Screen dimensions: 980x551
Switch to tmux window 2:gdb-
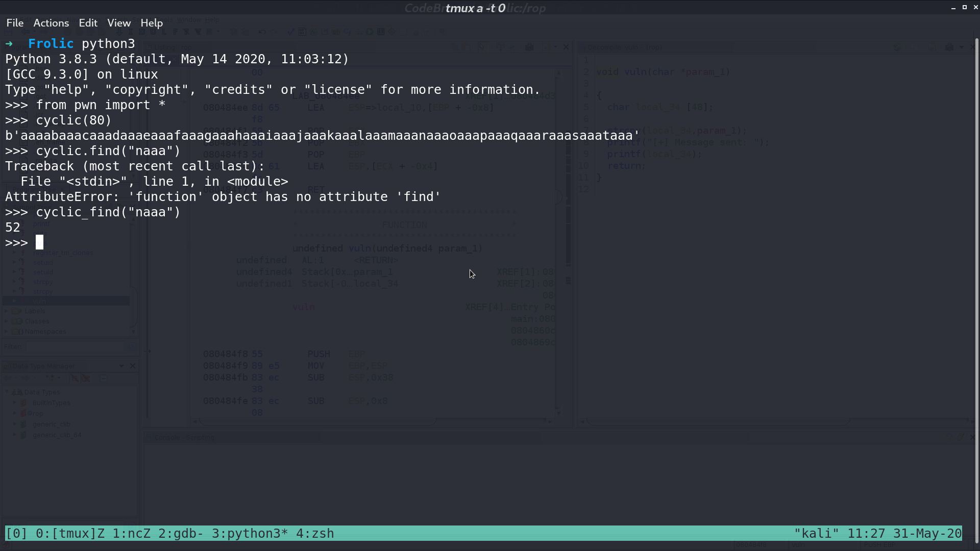coord(181,534)
